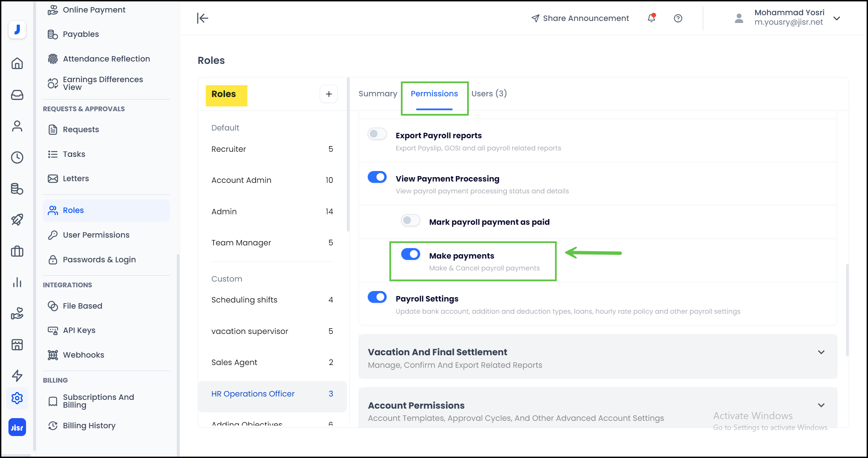Click the plus icon to add role
The height and width of the screenshot is (458, 868).
(329, 94)
